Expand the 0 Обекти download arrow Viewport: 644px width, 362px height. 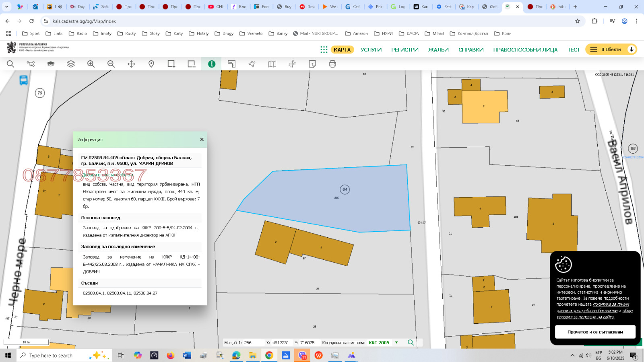[x=632, y=49]
